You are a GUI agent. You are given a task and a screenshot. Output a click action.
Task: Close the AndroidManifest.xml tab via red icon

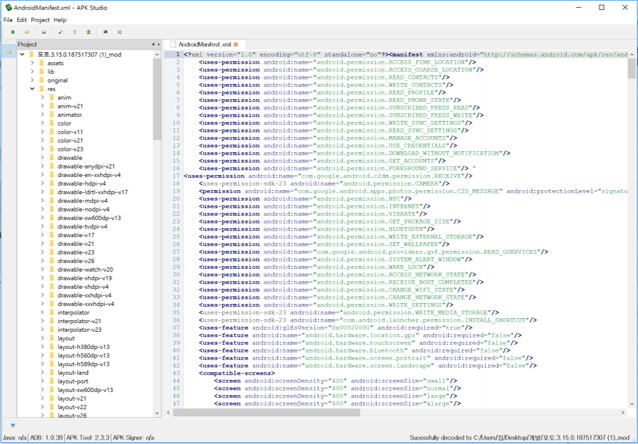pos(236,44)
